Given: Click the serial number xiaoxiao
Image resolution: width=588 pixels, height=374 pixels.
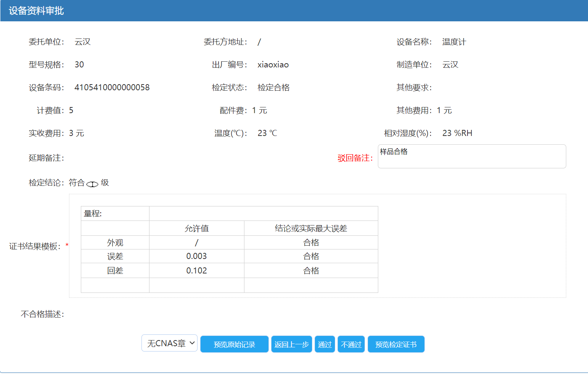Looking at the screenshot, I should (273, 65).
